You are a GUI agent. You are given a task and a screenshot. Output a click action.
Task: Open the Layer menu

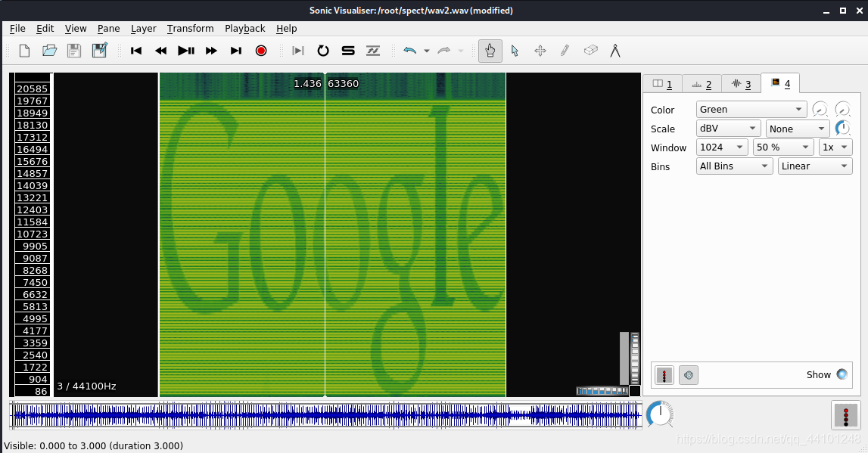(143, 28)
